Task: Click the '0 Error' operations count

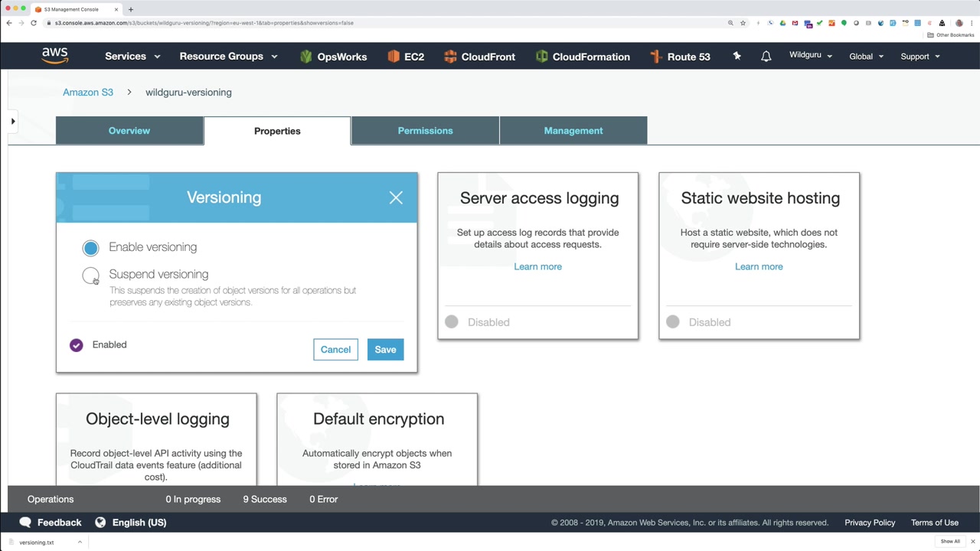Action: tap(323, 499)
